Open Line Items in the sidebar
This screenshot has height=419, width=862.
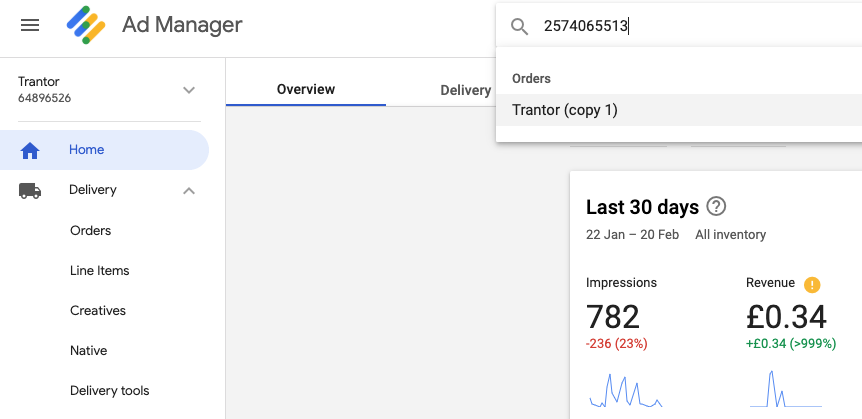pos(100,271)
